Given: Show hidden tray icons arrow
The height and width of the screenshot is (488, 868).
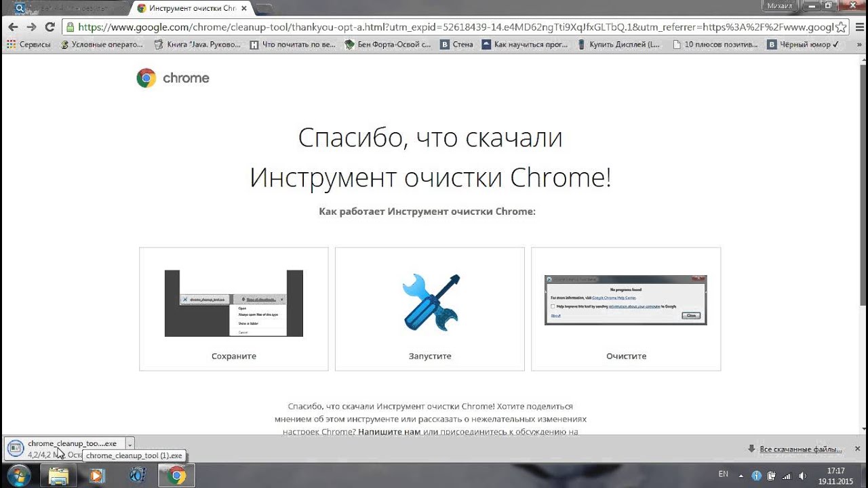Looking at the screenshot, I should (x=741, y=475).
